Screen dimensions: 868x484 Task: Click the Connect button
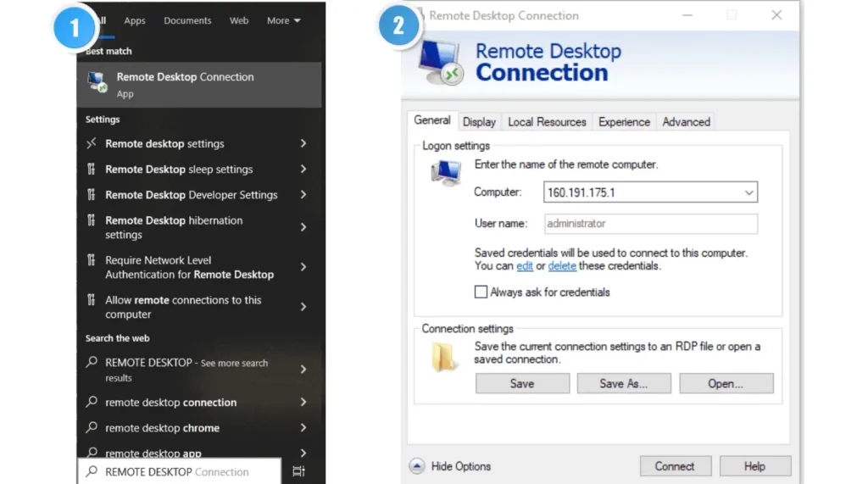point(675,466)
